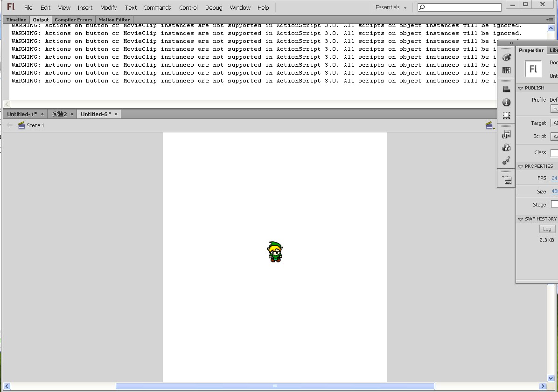Click the Edit Scene clapperboard icon
The width and height of the screenshot is (558, 392).
[x=490, y=125]
